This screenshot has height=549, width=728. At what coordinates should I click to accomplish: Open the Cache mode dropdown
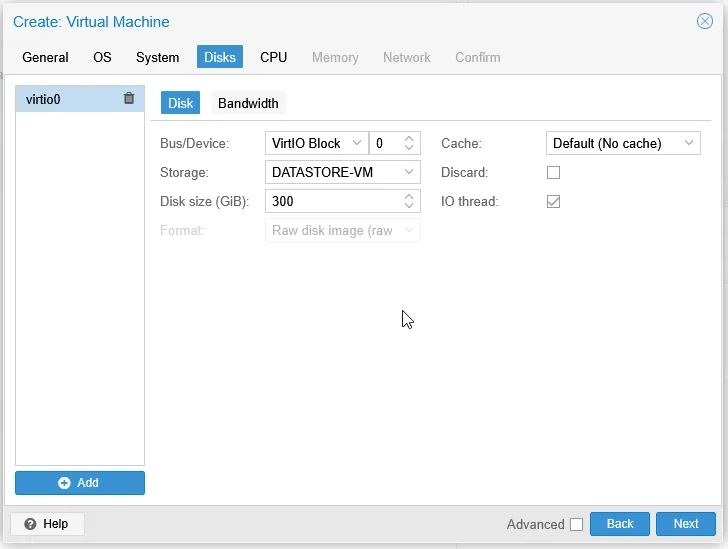622,143
